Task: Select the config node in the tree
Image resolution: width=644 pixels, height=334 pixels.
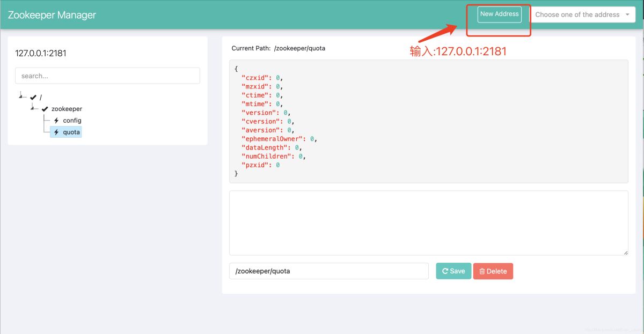Action: [72, 121]
